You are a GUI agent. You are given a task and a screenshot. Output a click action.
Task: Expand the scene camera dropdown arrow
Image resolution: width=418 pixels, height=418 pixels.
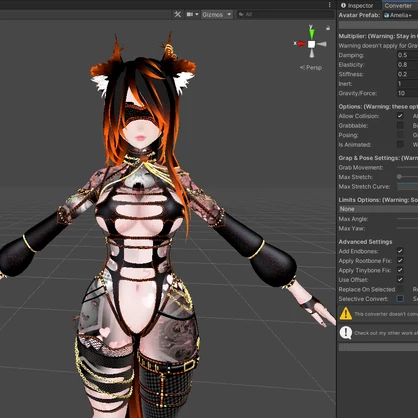tap(197, 14)
